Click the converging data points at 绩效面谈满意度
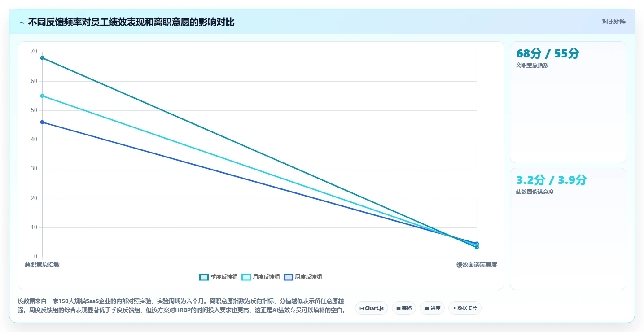The width and height of the screenshot is (644, 332). [x=477, y=245]
